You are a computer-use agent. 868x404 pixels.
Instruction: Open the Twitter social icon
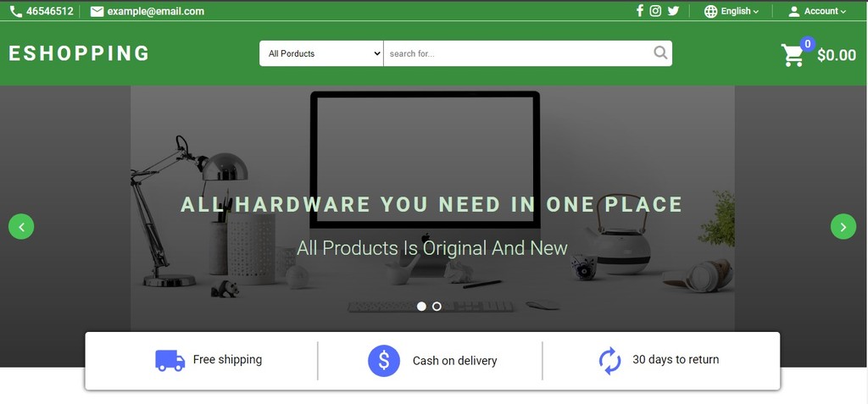point(673,10)
